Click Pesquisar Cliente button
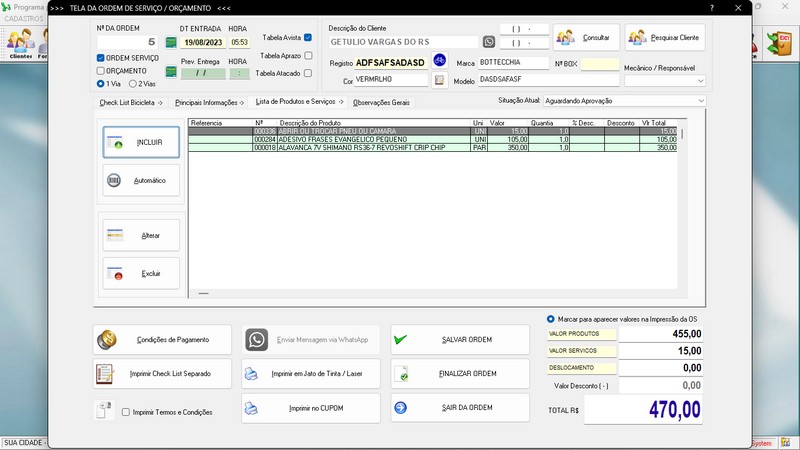Screen dimensions: 800x450 (665, 38)
